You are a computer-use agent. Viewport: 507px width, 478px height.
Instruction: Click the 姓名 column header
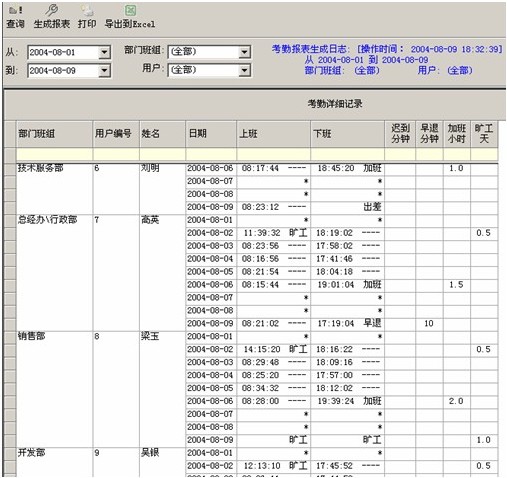coord(162,134)
